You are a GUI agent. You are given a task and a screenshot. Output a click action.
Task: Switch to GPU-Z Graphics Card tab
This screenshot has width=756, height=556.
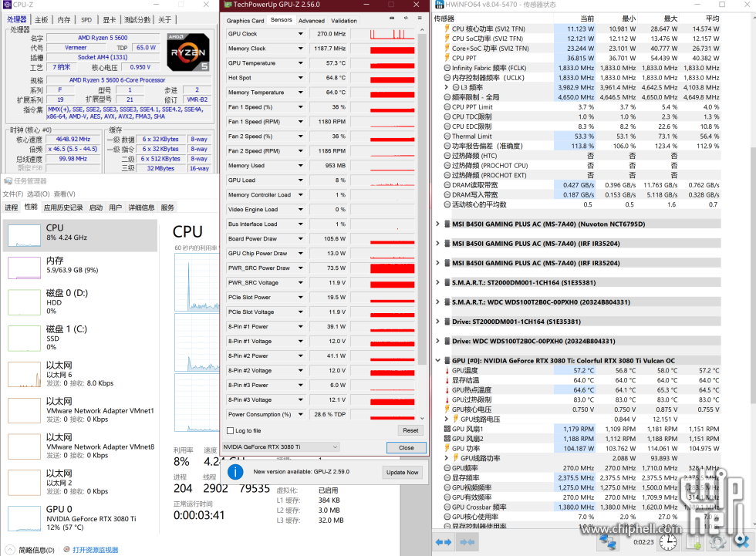click(245, 21)
